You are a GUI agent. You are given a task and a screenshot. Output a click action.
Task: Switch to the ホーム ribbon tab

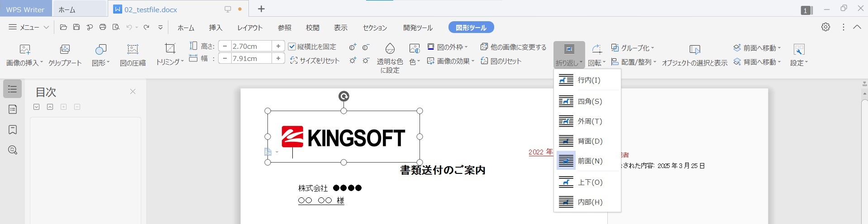pos(186,28)
